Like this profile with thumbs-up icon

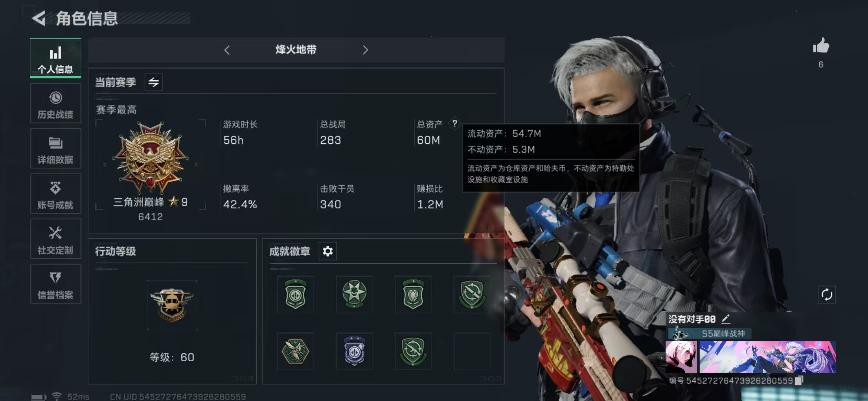(821, 46)
